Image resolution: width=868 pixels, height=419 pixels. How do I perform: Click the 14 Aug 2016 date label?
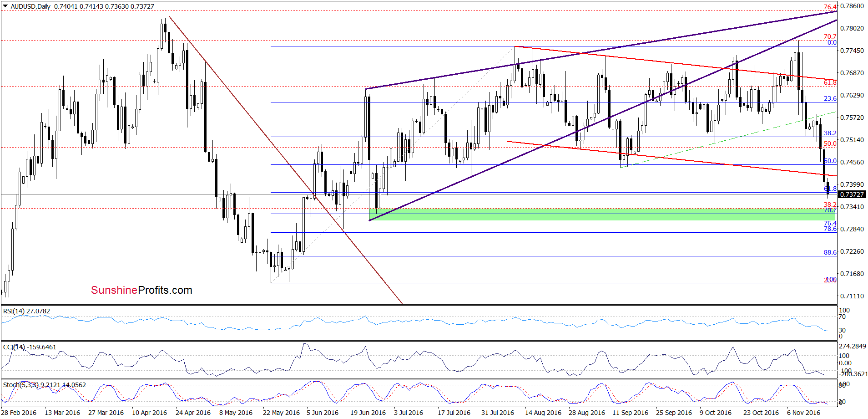click(543, 413)
